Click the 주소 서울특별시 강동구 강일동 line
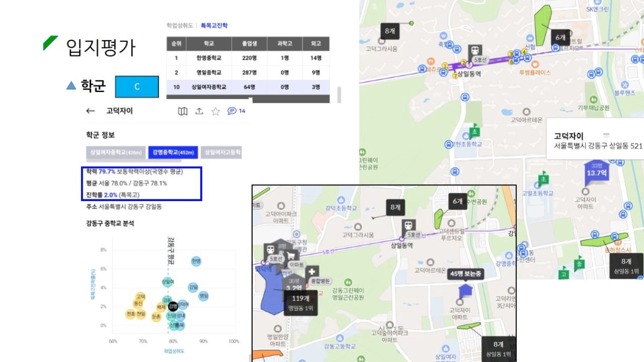Image resolution: width=644 pixels, height=362 pixels. tap(123, 206)
